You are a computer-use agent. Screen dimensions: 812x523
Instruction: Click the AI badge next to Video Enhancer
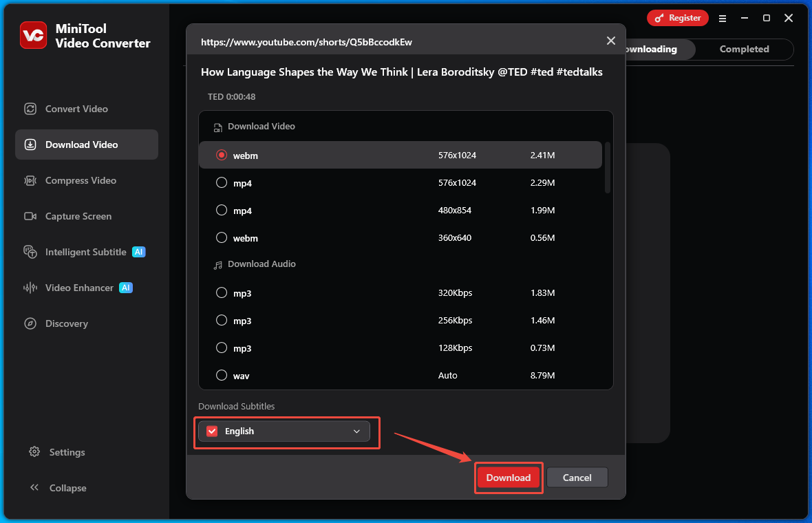[x=126, y=288]
